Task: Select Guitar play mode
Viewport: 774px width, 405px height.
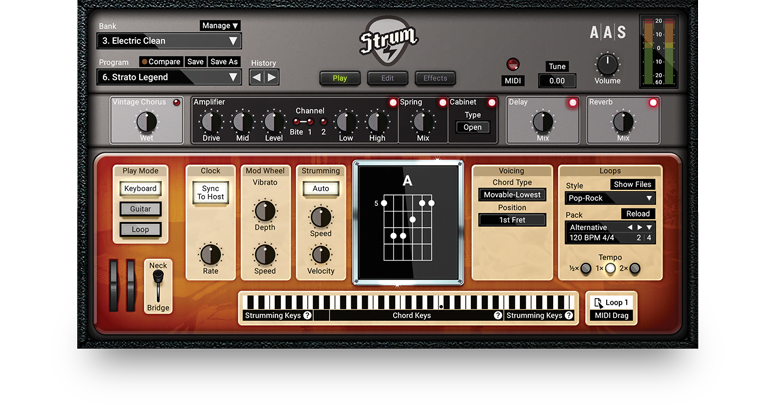Action: coord(140,209)
